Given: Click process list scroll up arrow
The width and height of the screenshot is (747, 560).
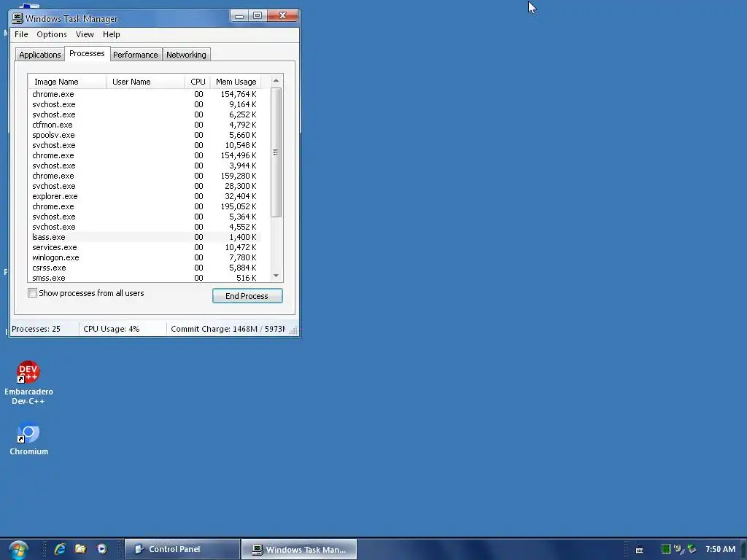Looking at the screenshot, I should (276, 80).
